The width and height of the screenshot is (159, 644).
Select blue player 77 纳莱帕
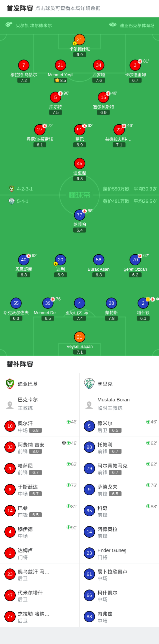tap(80, 215)
